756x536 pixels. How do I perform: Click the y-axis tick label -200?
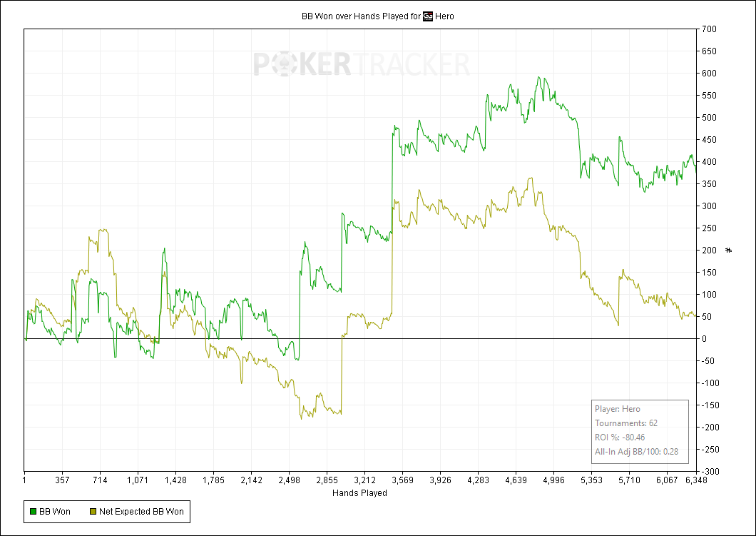coord(710,428)
